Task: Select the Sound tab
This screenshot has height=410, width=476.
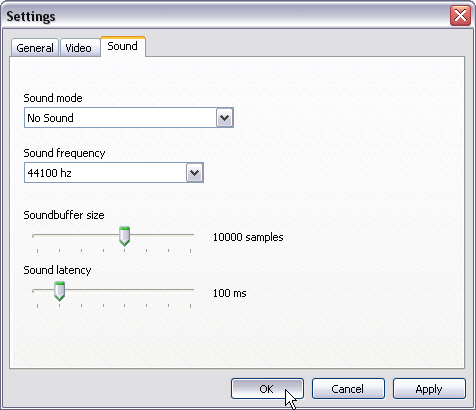Action: [x=123, y=46]
